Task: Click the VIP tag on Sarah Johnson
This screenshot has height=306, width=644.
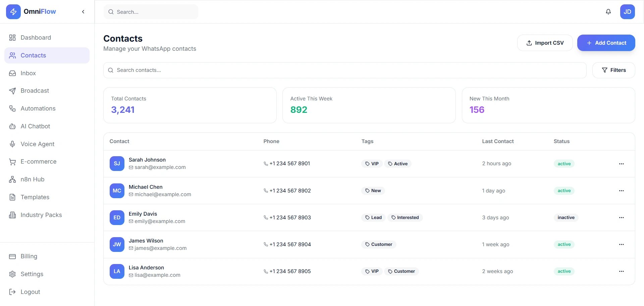Action: point(372,164)
